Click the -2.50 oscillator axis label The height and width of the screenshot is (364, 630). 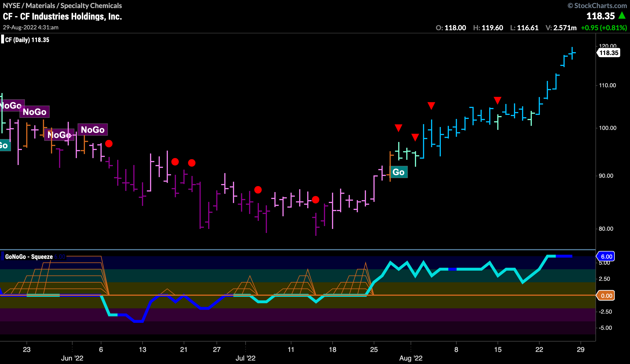click(605, 312)
